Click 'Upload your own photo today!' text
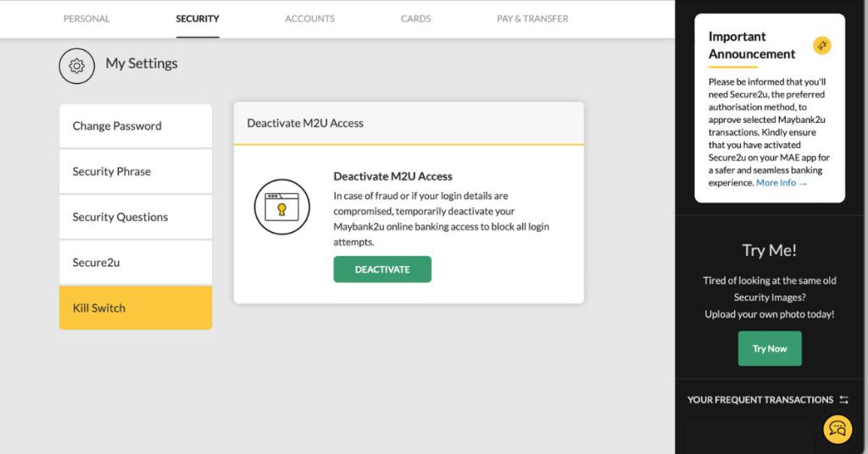Image resolution: width=868 pixels, height=454 pixels. coord(770,314)
